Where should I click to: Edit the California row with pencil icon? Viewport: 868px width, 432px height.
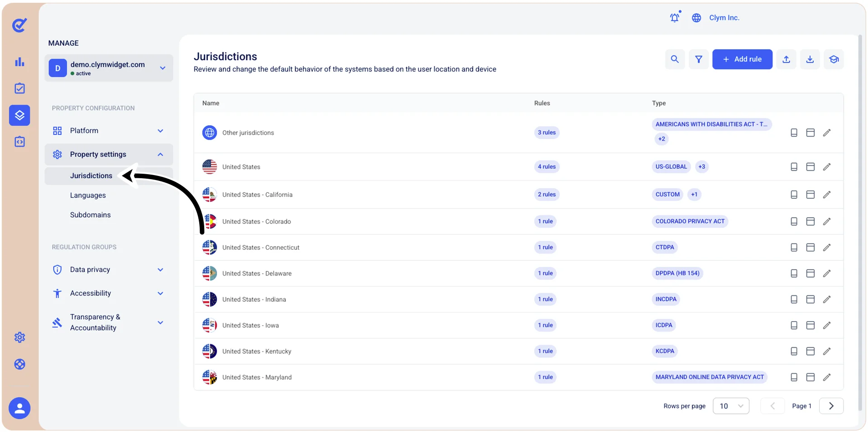[827, 195]
